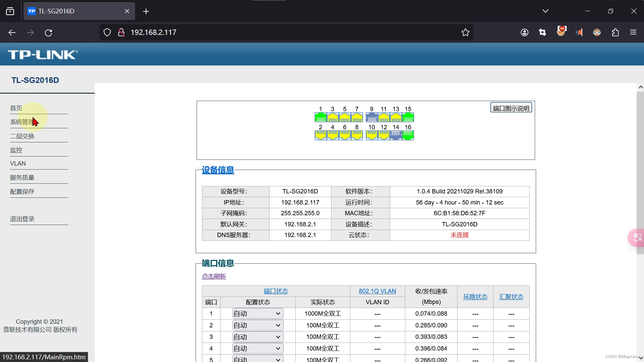Open the list all tabs chevron
The height and width of the screenshot is (362, 644).
pyautogui.click(x=546, y=11)
